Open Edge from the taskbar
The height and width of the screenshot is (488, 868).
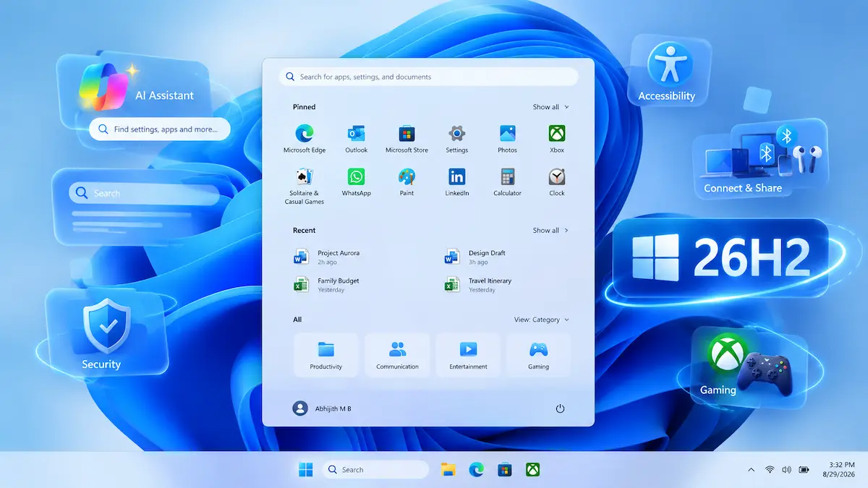[x=476, y=470]
